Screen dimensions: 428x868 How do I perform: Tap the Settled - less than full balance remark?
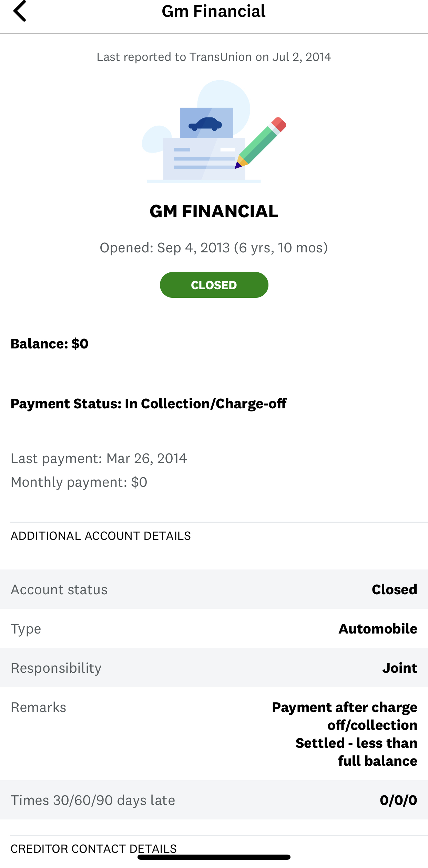pos(356,752)
